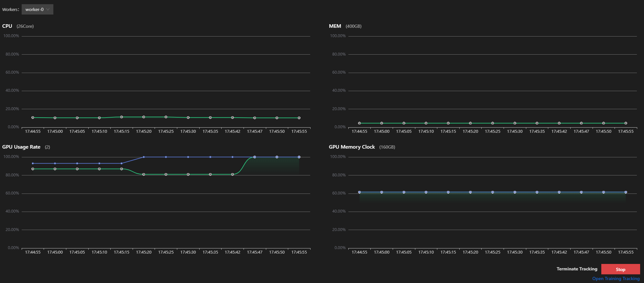This screenshot has height=283, width=644.
Task: Open the Open Training Tracking link
Action: tap(616, 278)
